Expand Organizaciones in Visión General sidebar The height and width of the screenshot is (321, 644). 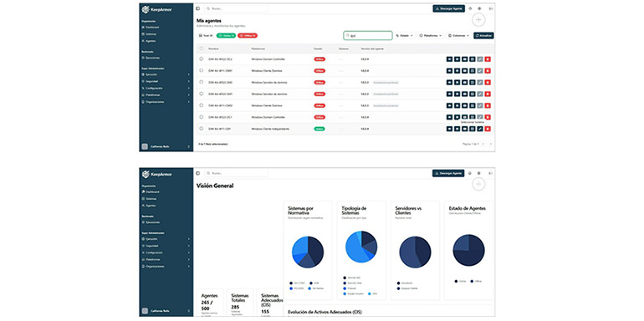coord(166,267)
